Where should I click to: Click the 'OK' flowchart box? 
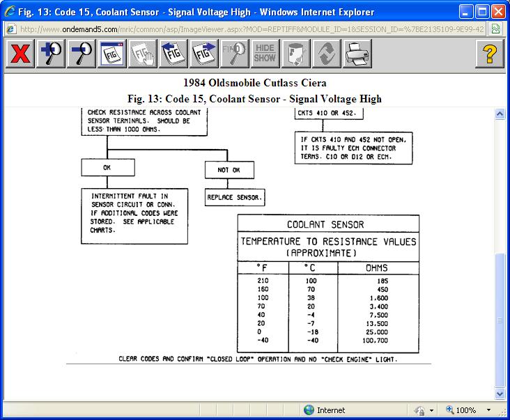click(108, 167)
